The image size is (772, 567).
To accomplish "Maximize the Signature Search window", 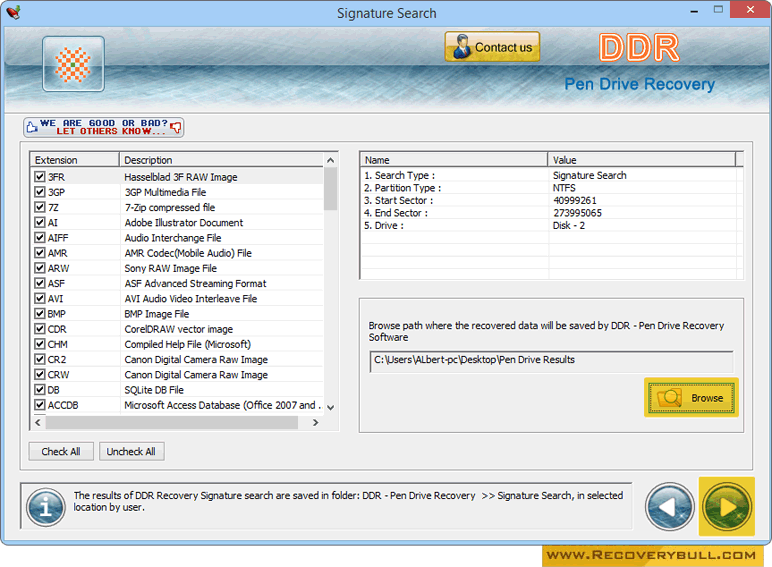I will 718,10.
